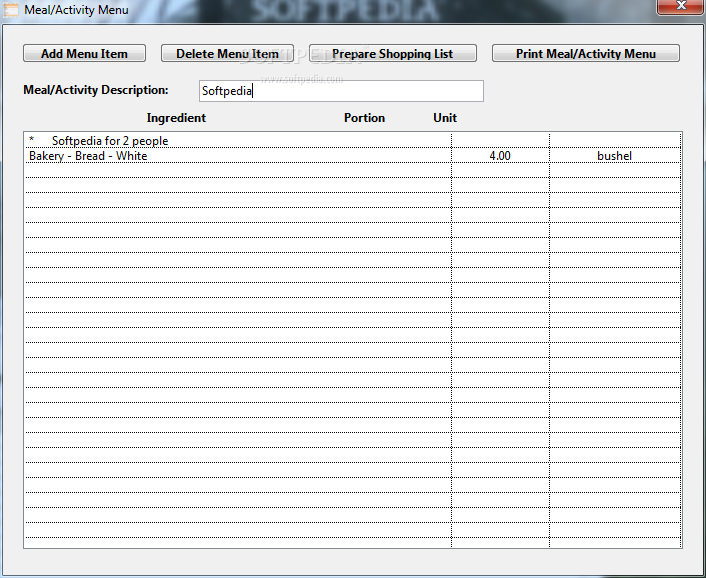Click the Ingredient column header
The height and width of the screenshot is (578, 706).
click(x=176, y=118)
